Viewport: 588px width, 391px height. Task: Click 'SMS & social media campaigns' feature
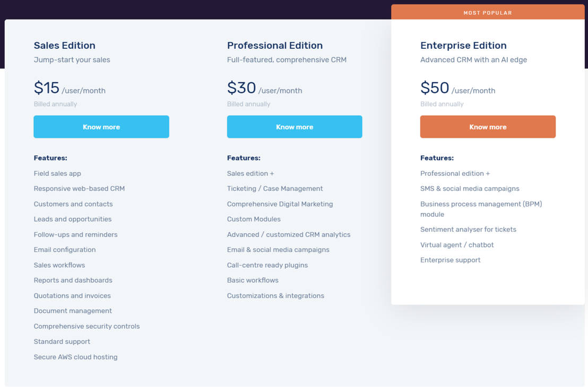(470, 189)
